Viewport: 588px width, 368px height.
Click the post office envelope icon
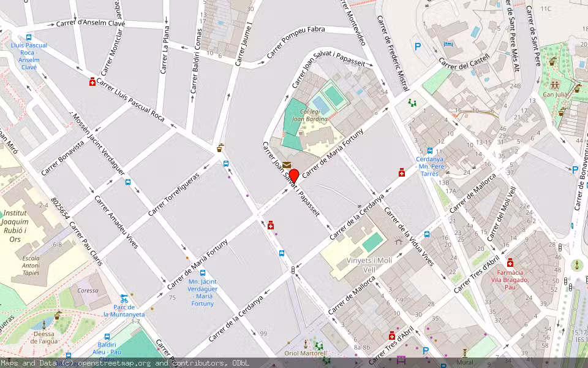coord(287,165)
